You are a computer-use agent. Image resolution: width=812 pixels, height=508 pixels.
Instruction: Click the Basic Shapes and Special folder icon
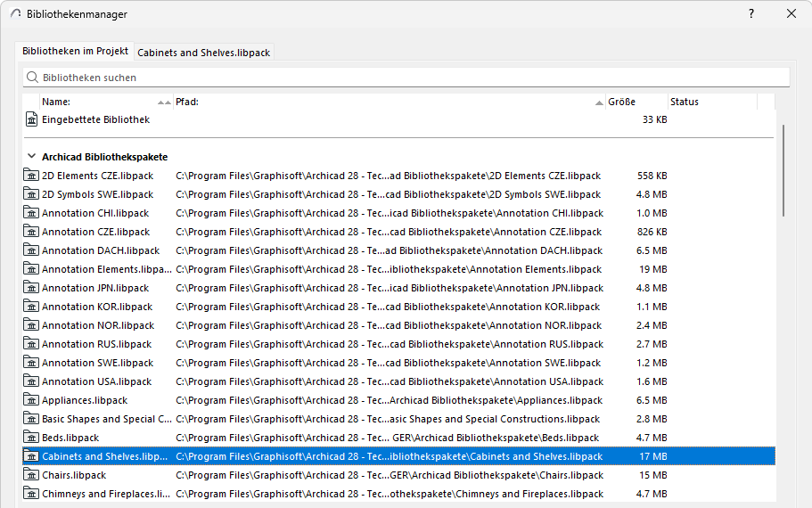(x=31, y=418)
